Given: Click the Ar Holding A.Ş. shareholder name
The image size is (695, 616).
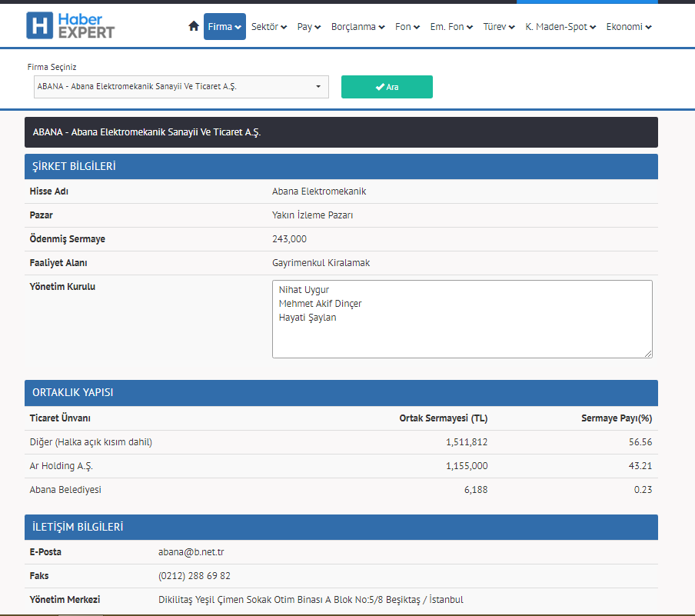Looking at the screenshot, I should coord(62,466).
